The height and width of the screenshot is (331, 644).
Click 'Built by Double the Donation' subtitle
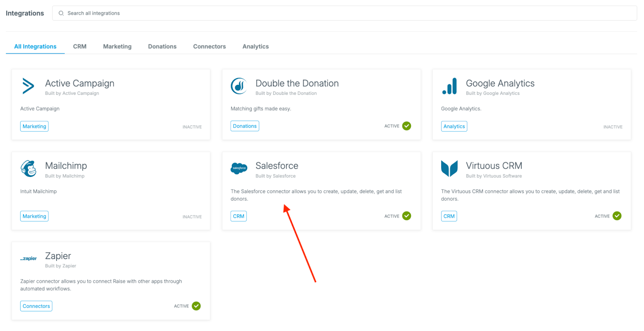pyautogui.click(x=286, y=93)
